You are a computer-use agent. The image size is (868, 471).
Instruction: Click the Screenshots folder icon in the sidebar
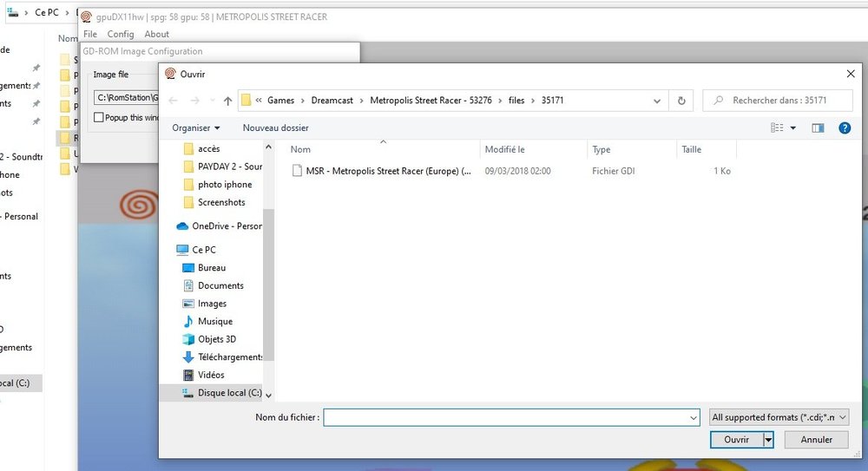[188, 202]
